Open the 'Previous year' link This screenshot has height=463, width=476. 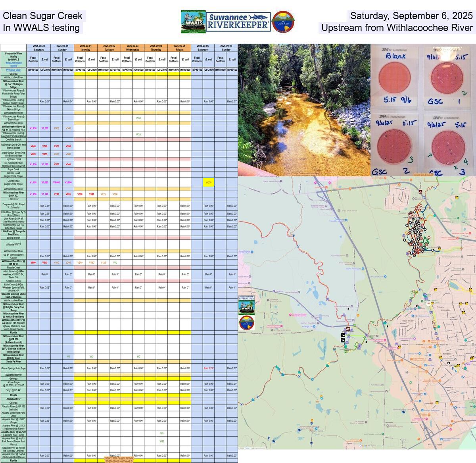(x=13, y=69)
